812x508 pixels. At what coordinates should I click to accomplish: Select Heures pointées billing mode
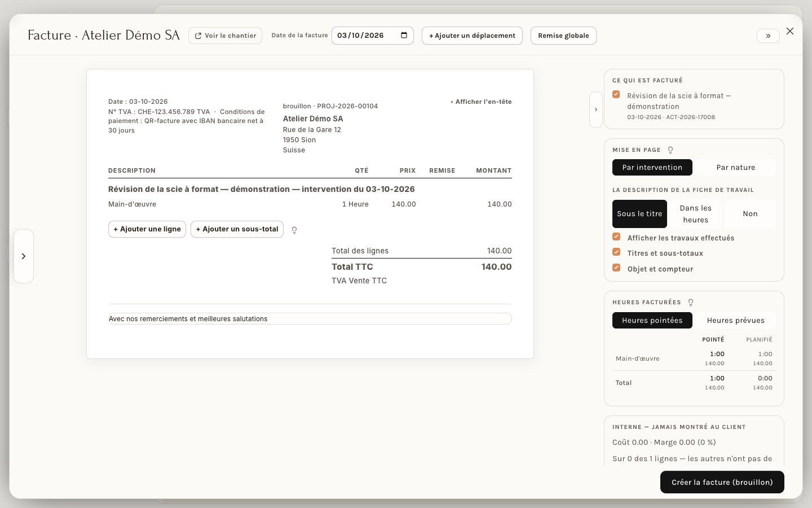pos(652,321)
